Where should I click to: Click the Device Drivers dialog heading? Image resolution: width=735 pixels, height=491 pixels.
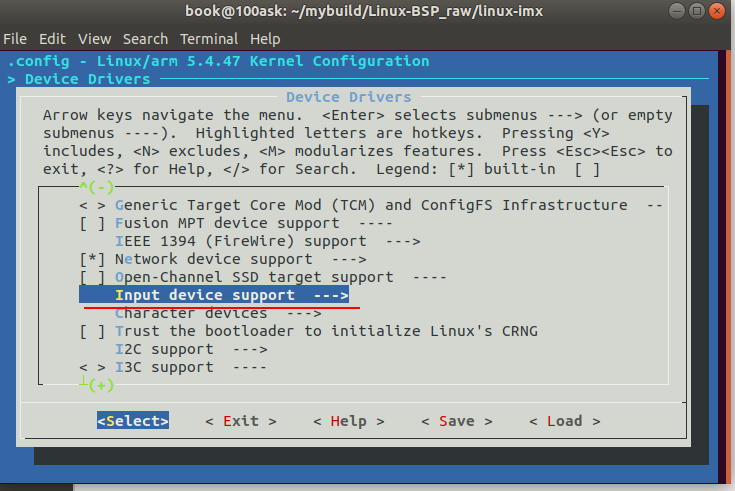point(349,97)
